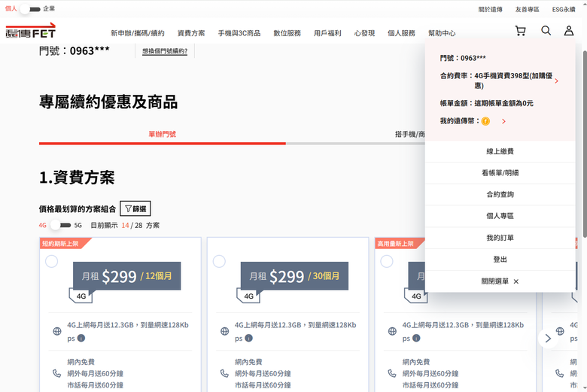Expand 我的遠傳幣 arrow
Image resolution: width=587 pixels, height=392 pixels.
point(504,121)
